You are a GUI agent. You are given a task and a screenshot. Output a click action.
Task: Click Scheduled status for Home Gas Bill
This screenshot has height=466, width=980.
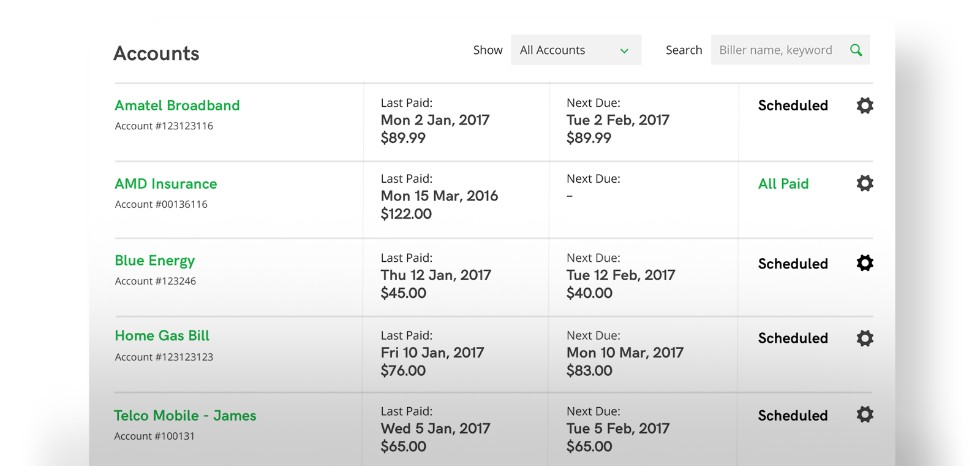(x=793, y=338)
